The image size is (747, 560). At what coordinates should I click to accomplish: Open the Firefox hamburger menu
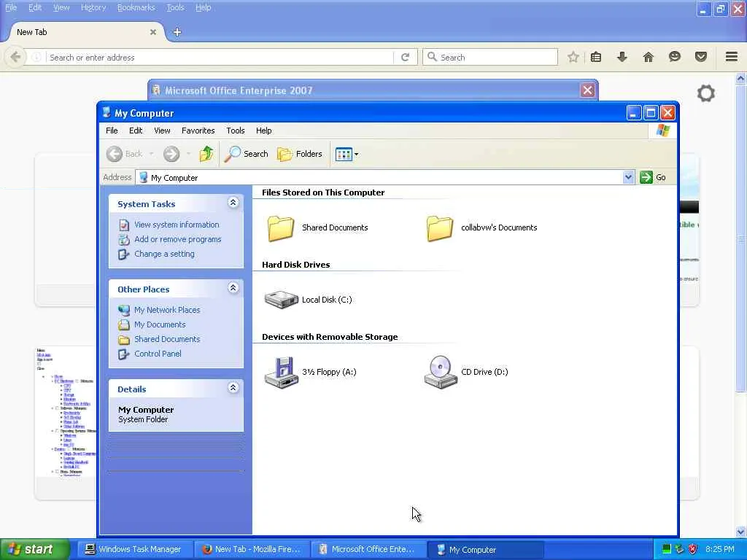[x=732, y=57]
